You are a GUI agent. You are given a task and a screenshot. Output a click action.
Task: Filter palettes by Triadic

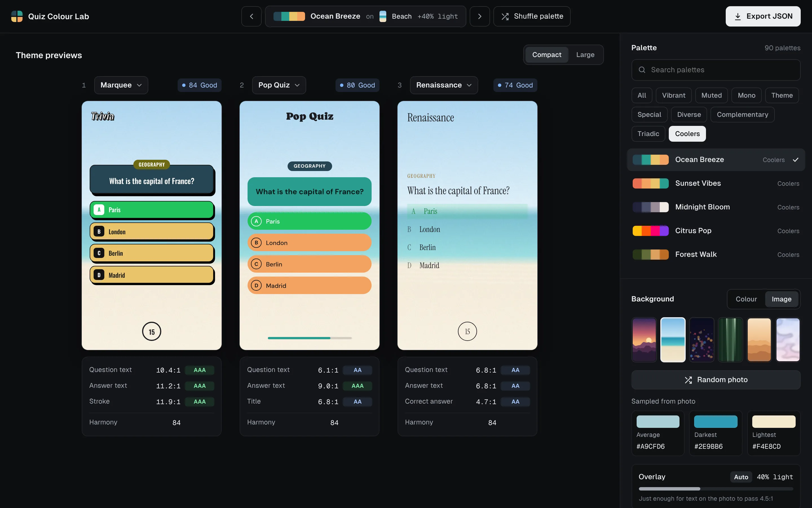coord(648,134)
